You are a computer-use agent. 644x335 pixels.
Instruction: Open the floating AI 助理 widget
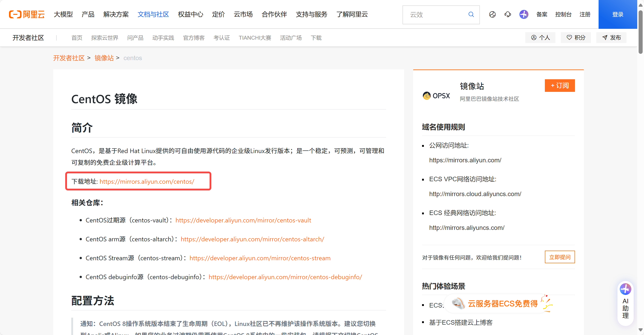point(625,303)
